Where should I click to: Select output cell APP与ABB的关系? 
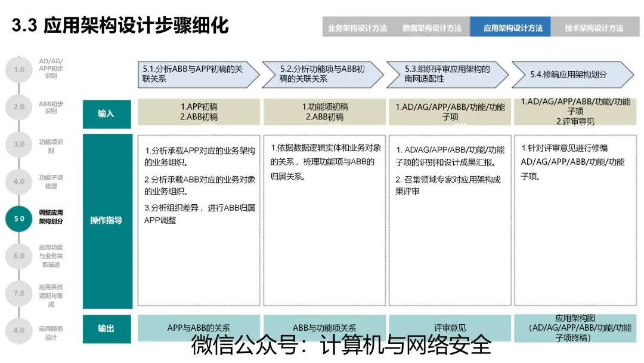click(x=199, y=328)
